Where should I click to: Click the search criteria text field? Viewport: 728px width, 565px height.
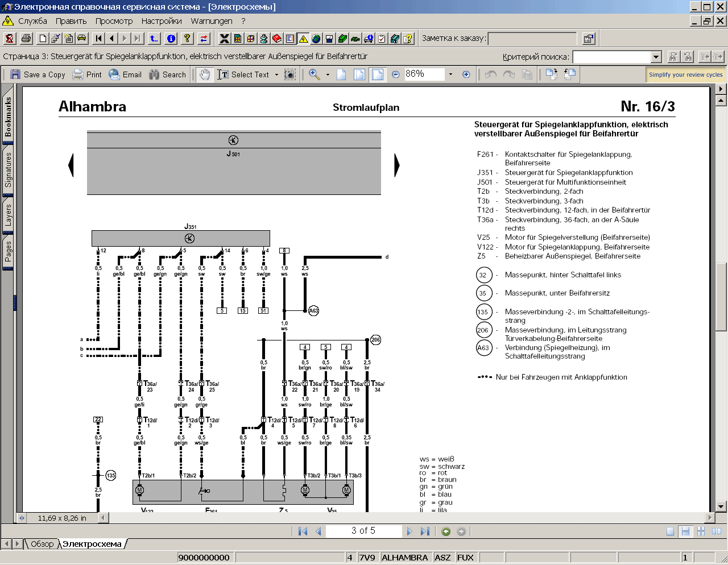tap(612, 57)
